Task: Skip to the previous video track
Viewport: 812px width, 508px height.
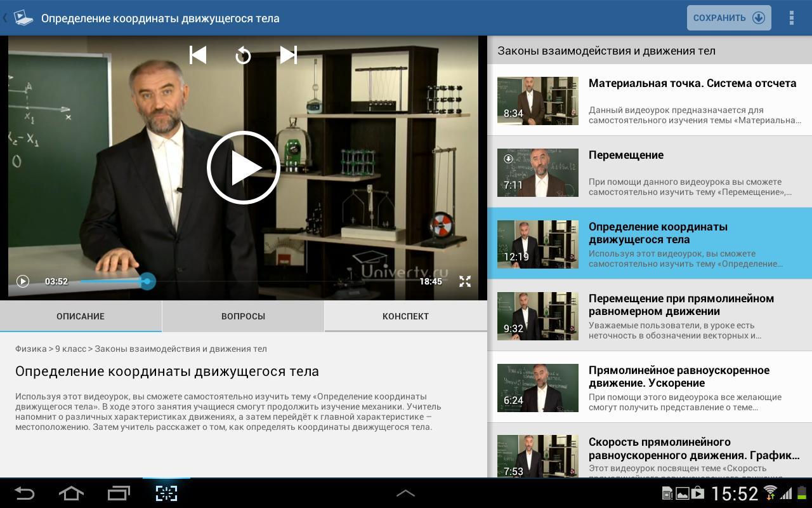Action: pos(198,55)
